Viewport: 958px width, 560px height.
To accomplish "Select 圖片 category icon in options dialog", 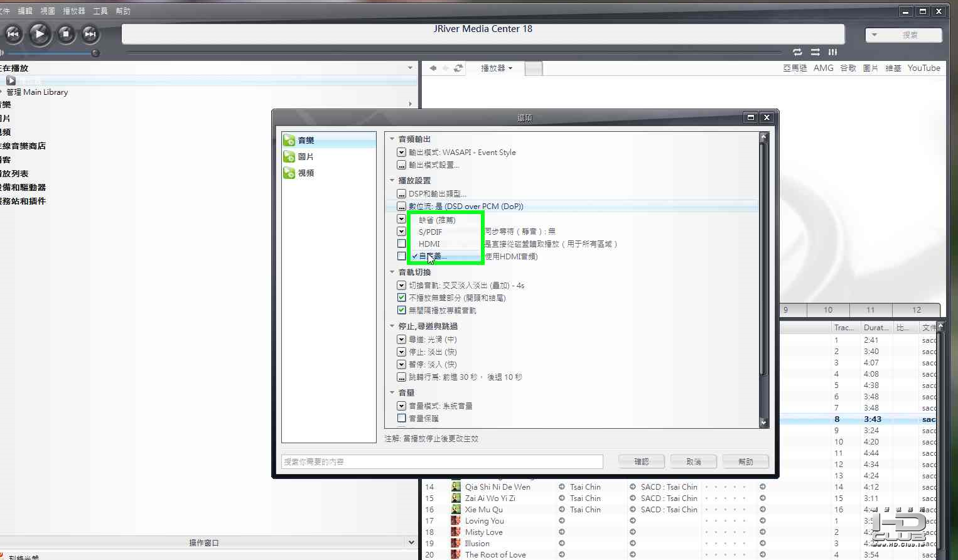I will point(289,156).
